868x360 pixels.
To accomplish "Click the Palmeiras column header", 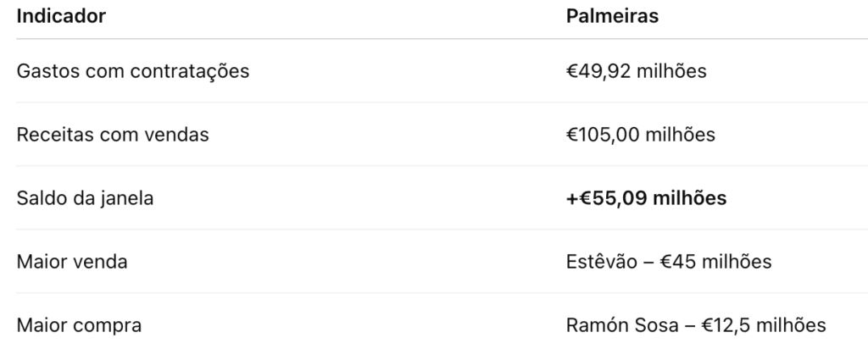I will pos(613,17).
